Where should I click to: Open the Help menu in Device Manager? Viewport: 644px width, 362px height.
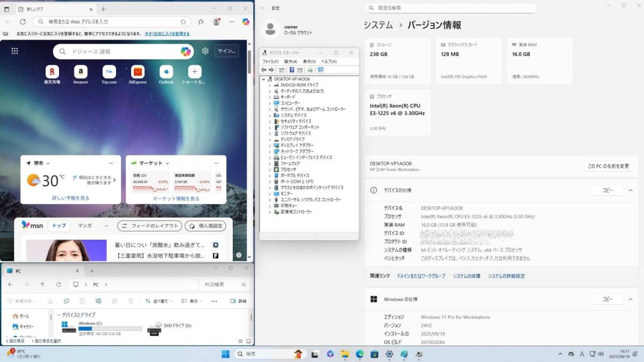click(329, 62)
